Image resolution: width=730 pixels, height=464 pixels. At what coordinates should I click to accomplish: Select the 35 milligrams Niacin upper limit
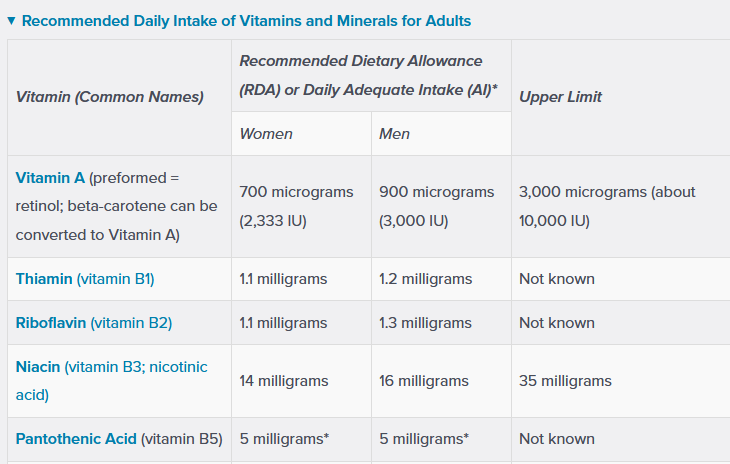click(621, 381)
